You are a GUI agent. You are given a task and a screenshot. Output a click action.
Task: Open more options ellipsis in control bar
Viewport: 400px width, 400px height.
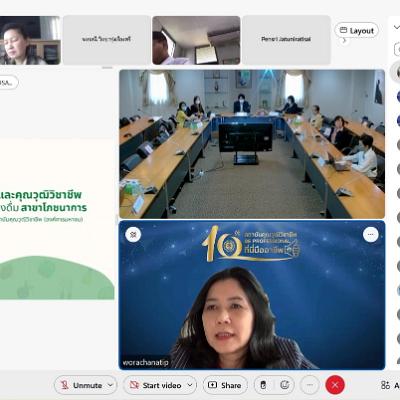[310, 385]
